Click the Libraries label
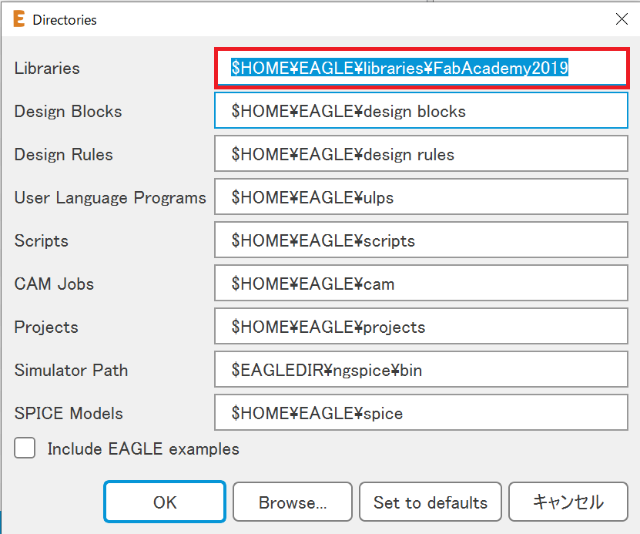This screenshot has width=640, height=534. click(x=47, y=68)
